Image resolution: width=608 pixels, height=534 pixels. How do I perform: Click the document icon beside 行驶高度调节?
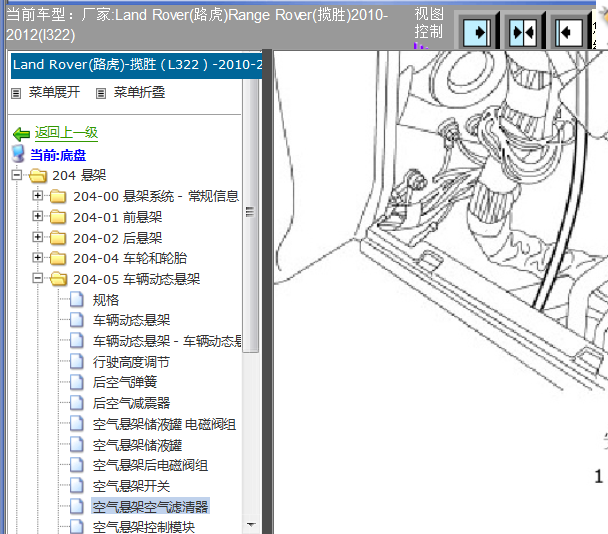coord(76,361)
